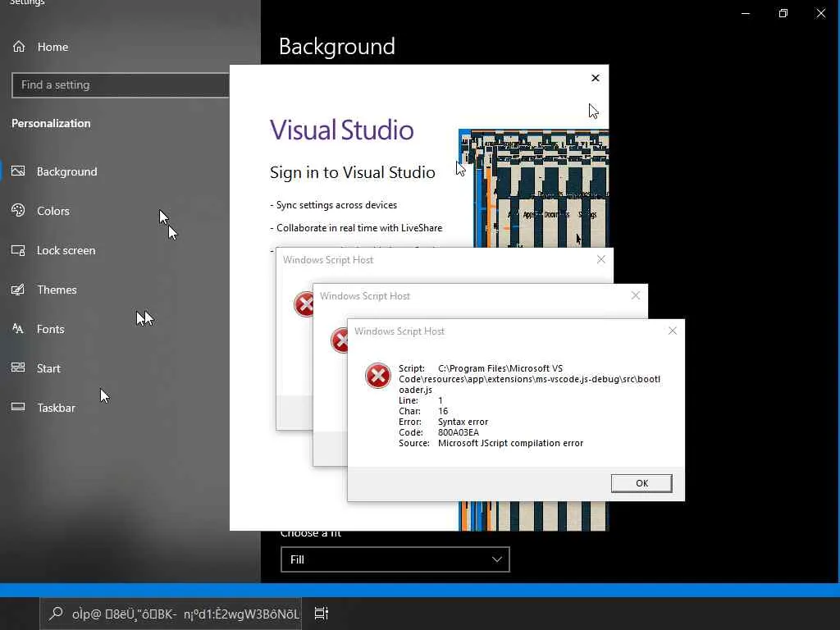Click 'Sign in to Visual Studio' heading

click(353, 172)
